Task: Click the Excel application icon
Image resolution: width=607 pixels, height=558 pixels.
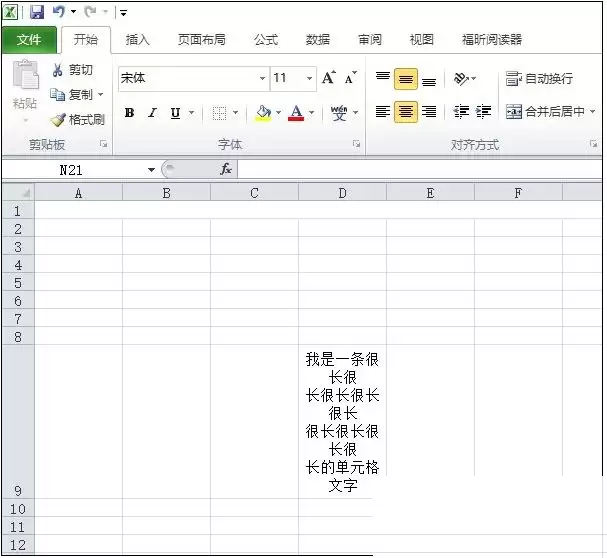Action: [10, 12]
